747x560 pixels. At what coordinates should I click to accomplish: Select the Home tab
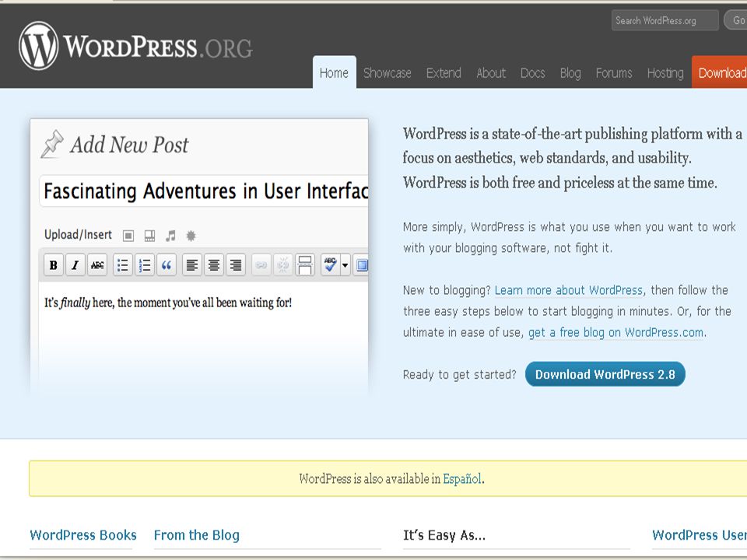point(334,73)
